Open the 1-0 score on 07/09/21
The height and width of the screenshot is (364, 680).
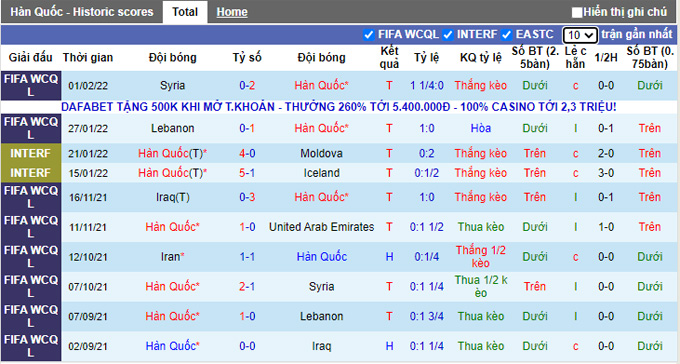pyautogui.click(x=247, y=317)
